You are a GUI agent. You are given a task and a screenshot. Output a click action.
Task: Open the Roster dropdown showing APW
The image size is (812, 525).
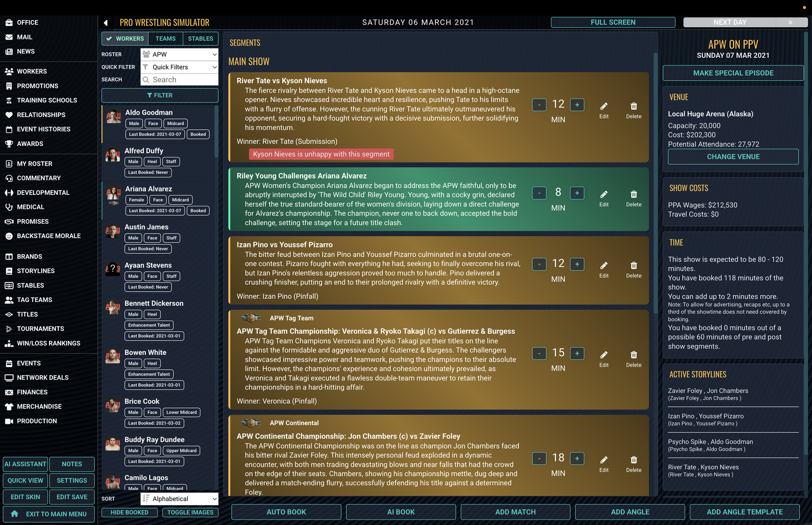click(x=179, y=54)
